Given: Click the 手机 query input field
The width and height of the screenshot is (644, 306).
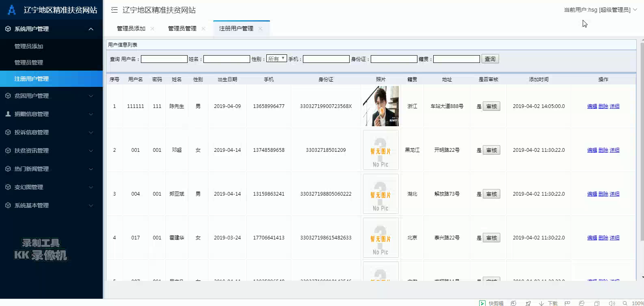Looking at the screenshot, I should point(326,59).
